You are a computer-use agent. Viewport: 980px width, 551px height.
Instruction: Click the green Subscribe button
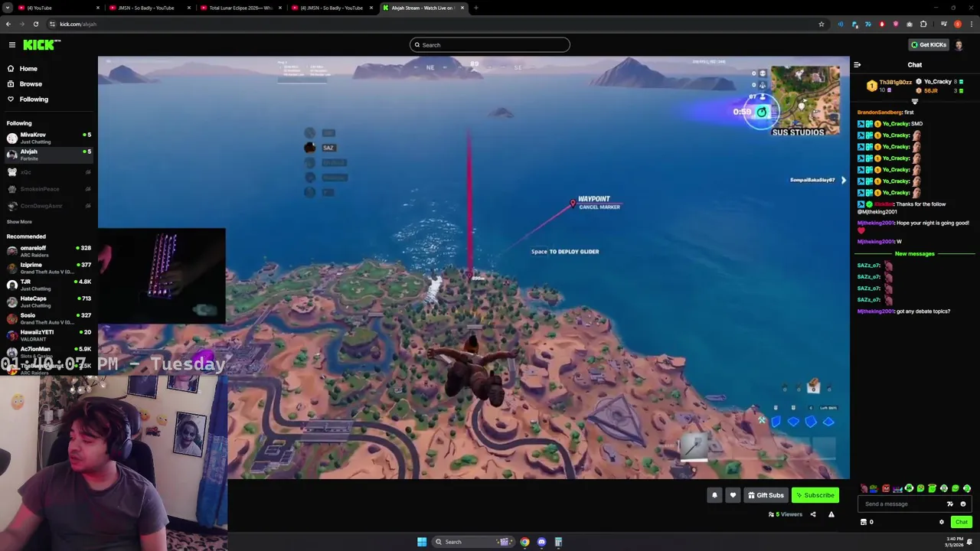pyautogui.click(x=815, y=495)
